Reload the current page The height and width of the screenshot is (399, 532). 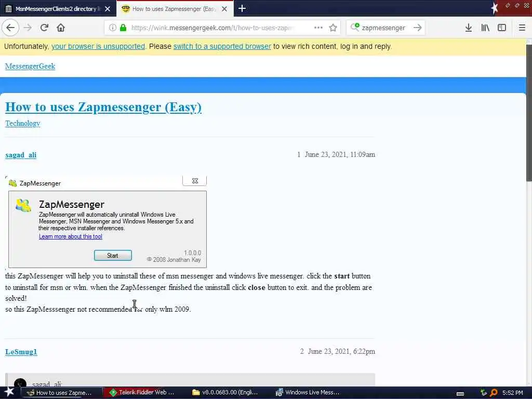(45, 28)
